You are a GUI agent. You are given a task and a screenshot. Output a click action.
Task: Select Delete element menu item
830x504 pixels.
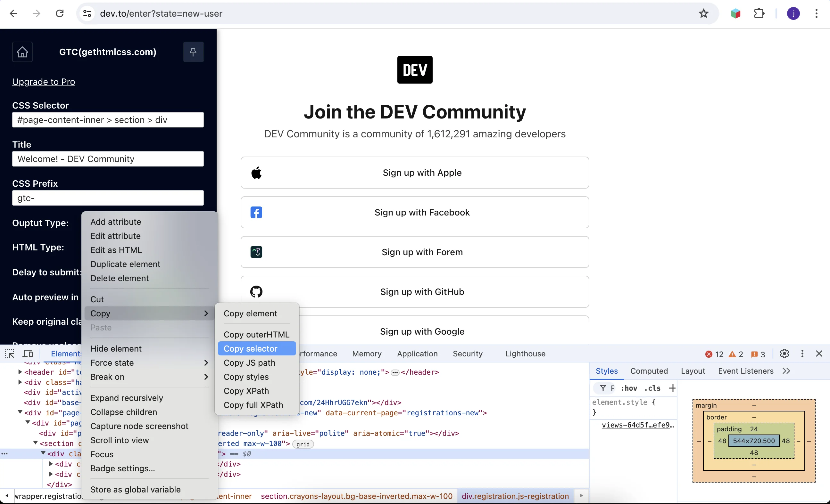(150, 279)
